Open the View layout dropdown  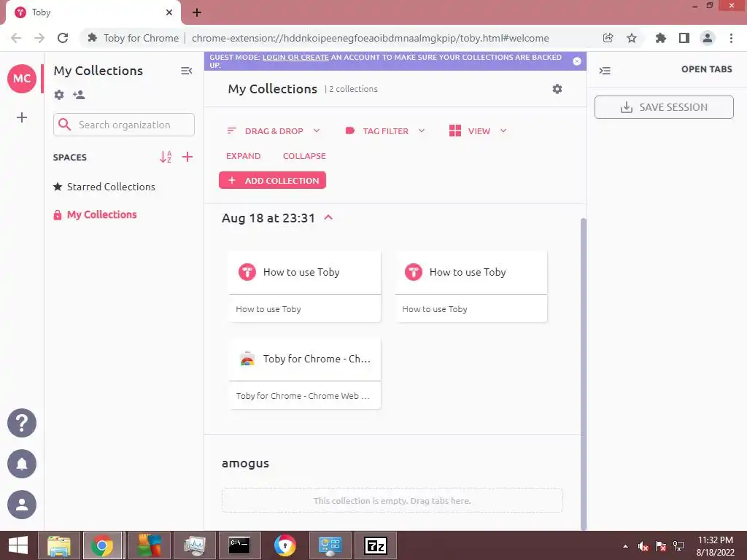[x=477, y=131]
